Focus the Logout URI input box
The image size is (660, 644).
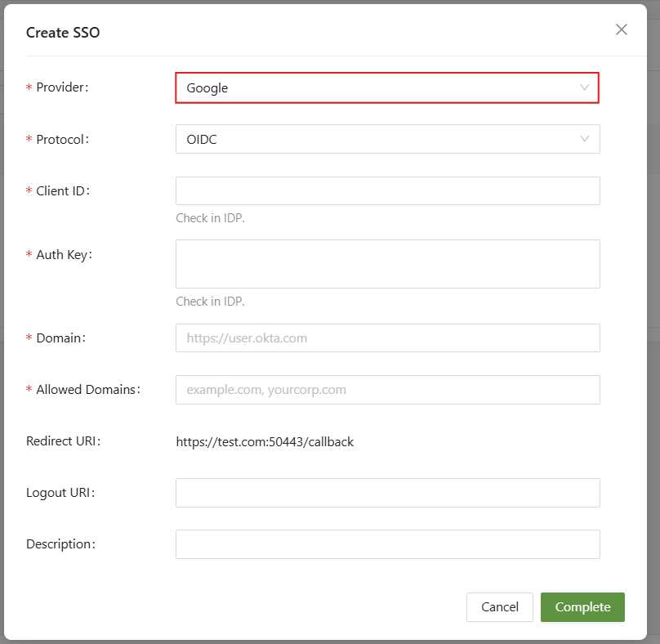(387, 493)
